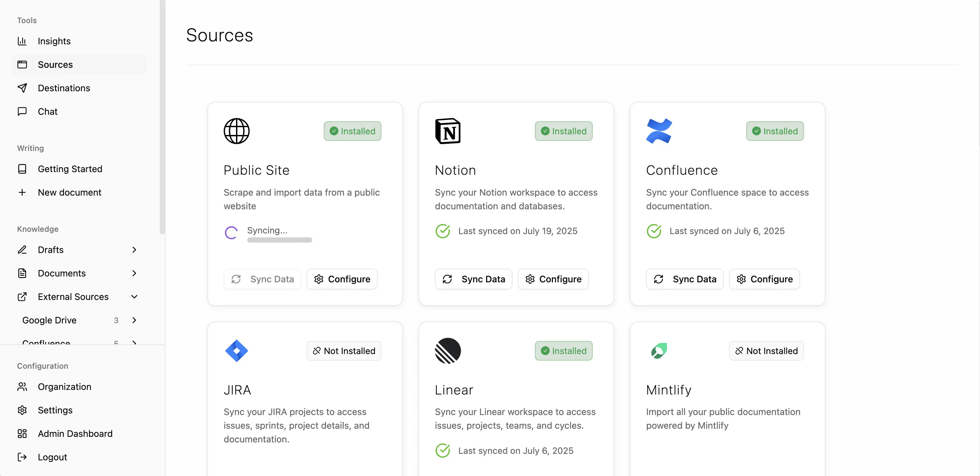Click the plus icon for New document

(x=22, y=193)
